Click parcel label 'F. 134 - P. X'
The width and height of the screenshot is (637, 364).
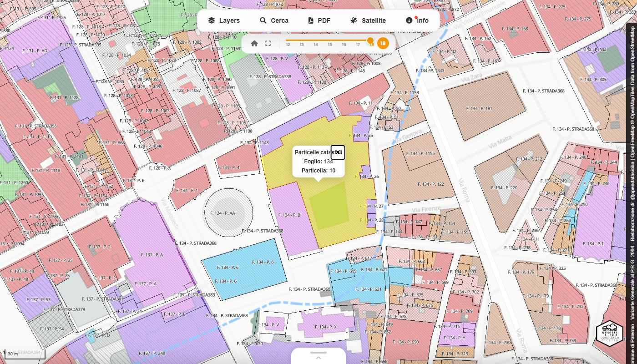tap(325, 327)
